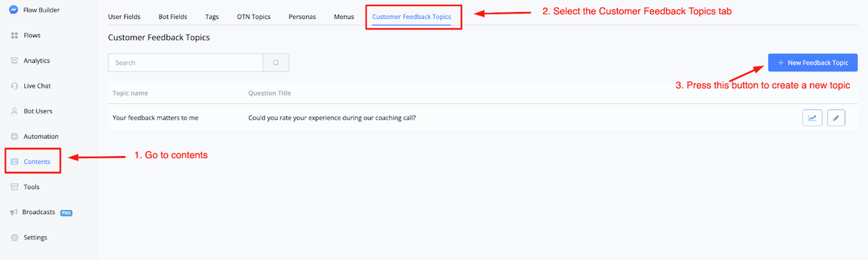Click the Flow Builder messenger logo icon
Screen dimensions: 868x260
point(14,10)
